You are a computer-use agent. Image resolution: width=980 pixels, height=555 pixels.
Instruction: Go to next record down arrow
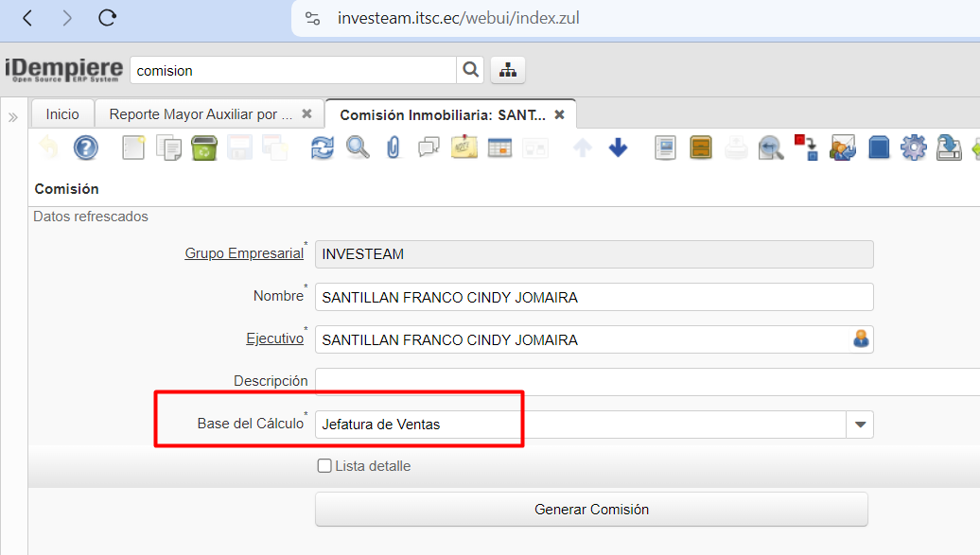tap(618, 147)
